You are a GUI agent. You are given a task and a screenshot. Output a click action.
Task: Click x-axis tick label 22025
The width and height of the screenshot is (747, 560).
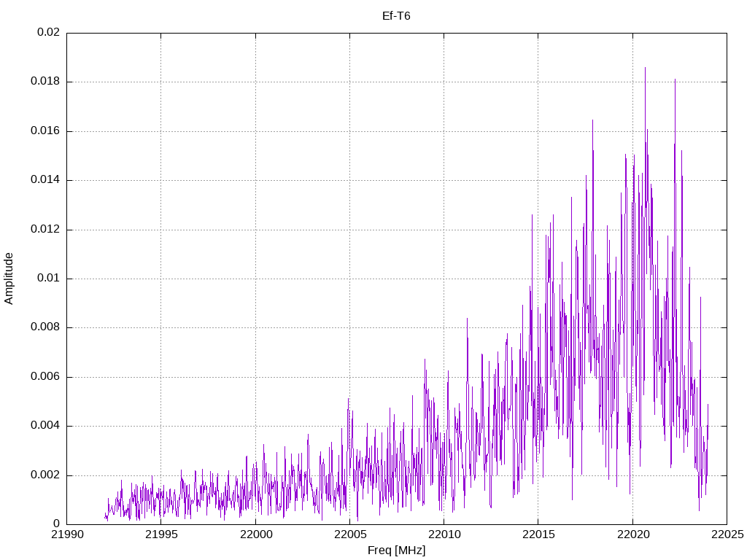coord(727,534)
